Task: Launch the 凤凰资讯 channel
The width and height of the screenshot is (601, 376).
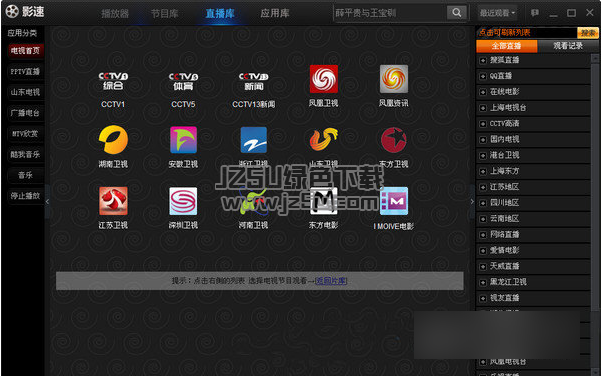Action: pos(394,79)
